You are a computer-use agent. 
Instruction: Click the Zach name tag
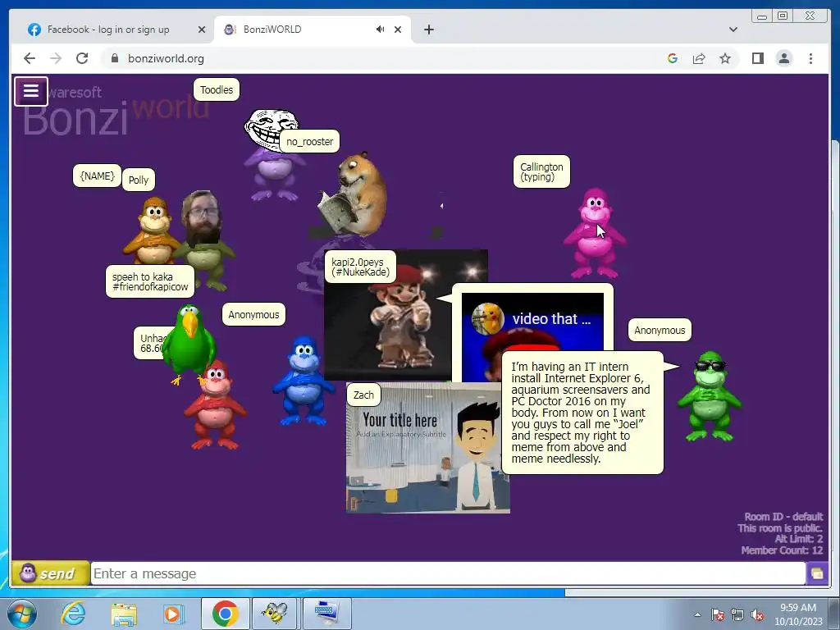(x=363, y=395)
